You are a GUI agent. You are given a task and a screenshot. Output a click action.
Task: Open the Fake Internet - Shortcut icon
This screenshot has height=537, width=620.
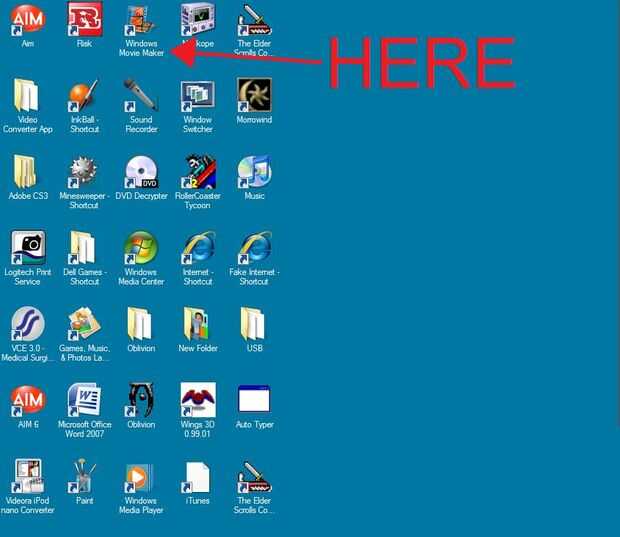[x=254, y=248]
